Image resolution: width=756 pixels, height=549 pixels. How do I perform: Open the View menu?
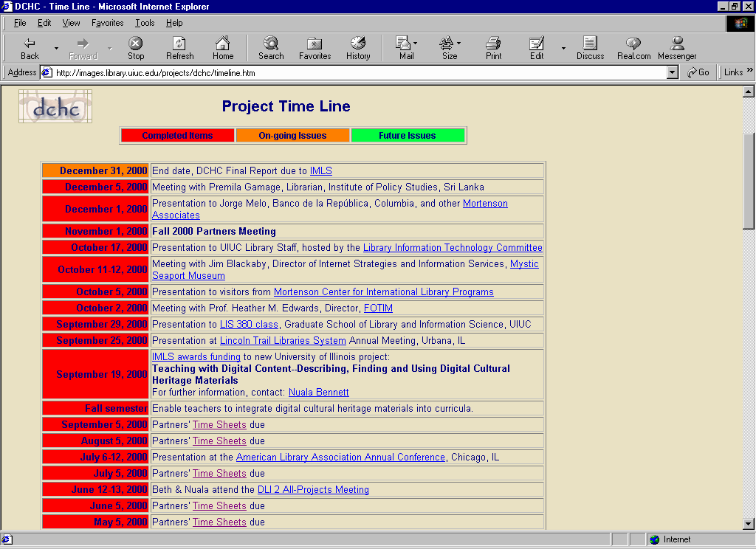point(71,23)
